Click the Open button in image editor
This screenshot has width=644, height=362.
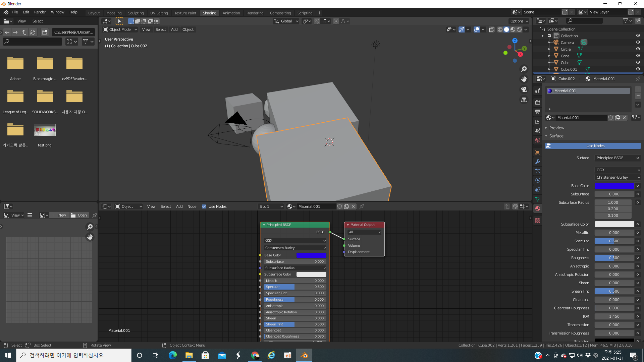click(79, 215)
